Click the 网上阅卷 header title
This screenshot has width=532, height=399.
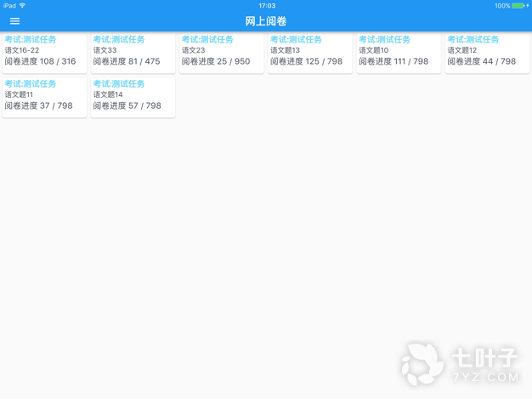(266, 21)
